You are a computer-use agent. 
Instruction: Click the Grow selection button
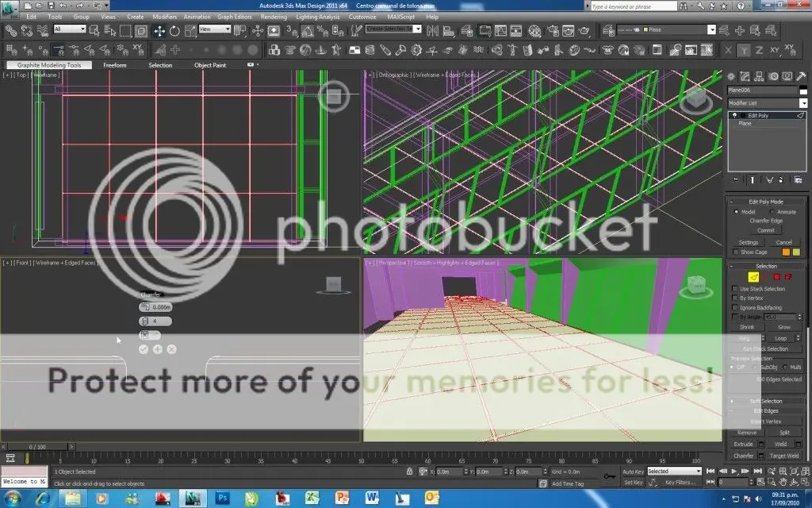[x=783, y=327]
